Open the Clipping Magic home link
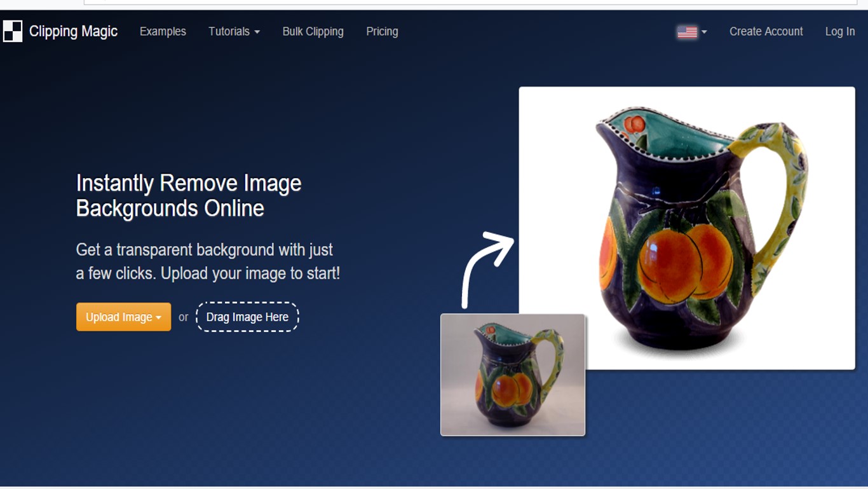This screenshot has width=868, height=489. 73,31
